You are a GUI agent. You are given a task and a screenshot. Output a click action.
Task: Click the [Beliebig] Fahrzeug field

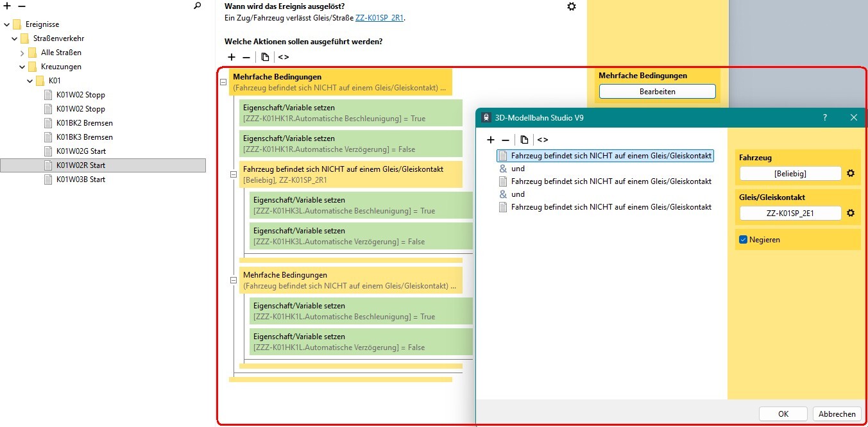coord(790,173)
